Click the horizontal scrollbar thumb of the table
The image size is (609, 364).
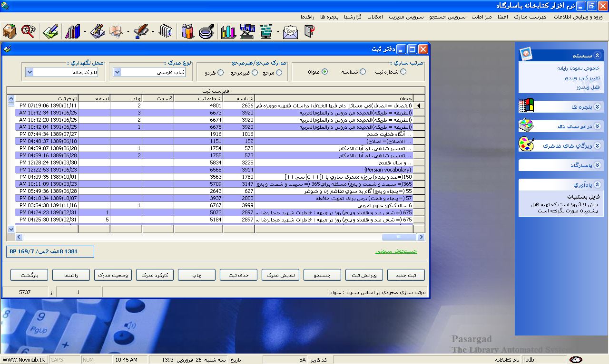tap(399, 237)
